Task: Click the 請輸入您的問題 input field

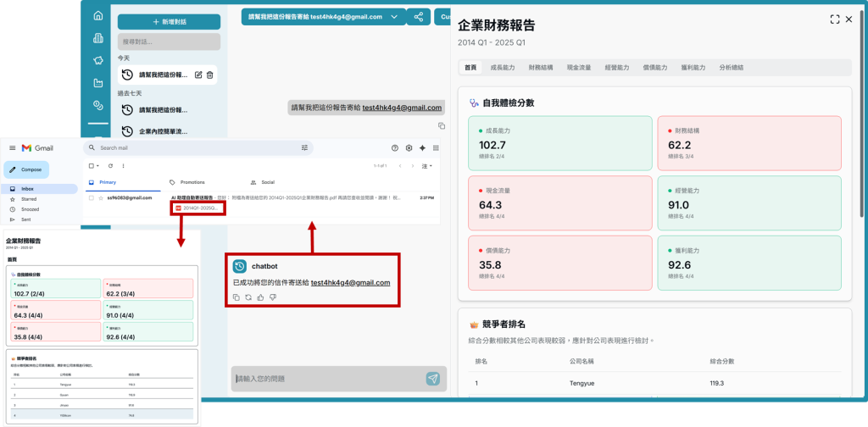Action: pyautogui.click(x=326, y=379)
